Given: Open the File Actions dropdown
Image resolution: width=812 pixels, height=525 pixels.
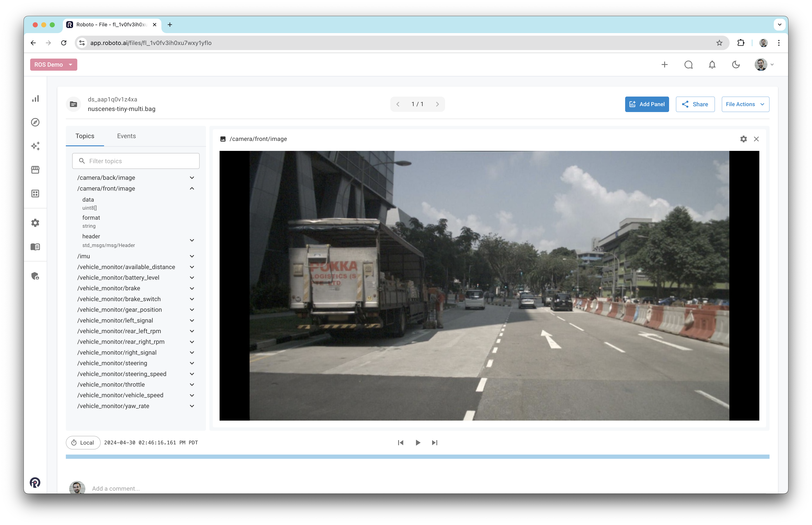Looking at the screenshot, I should (745, 104).
